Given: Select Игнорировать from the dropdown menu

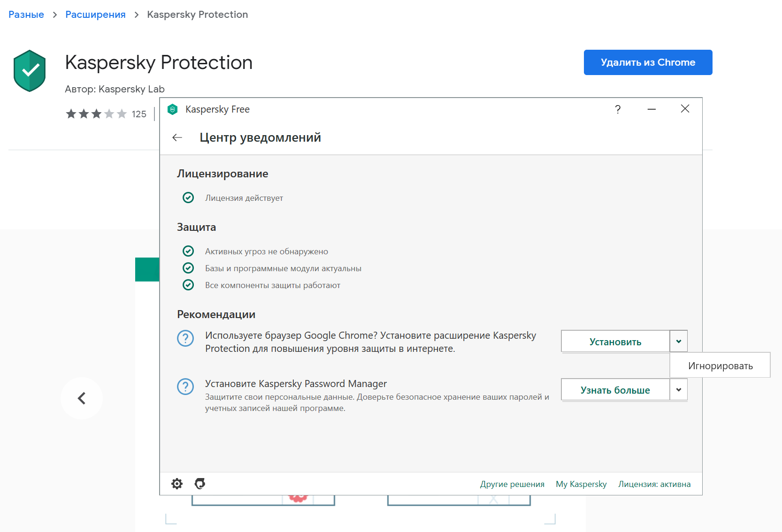Looking at the screenshot, I should [x=720, y=366].
